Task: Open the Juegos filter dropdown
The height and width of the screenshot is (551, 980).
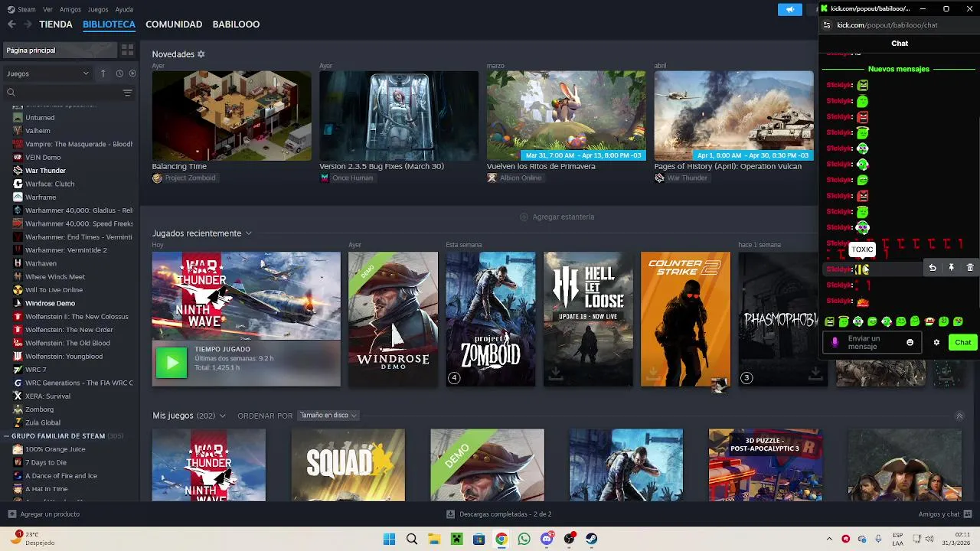Action: tap(47, 73)
